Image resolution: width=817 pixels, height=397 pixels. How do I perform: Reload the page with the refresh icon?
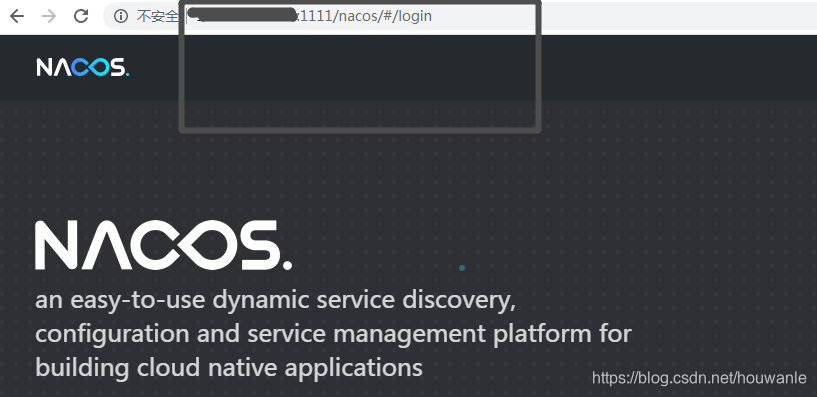tap(81, 16)
